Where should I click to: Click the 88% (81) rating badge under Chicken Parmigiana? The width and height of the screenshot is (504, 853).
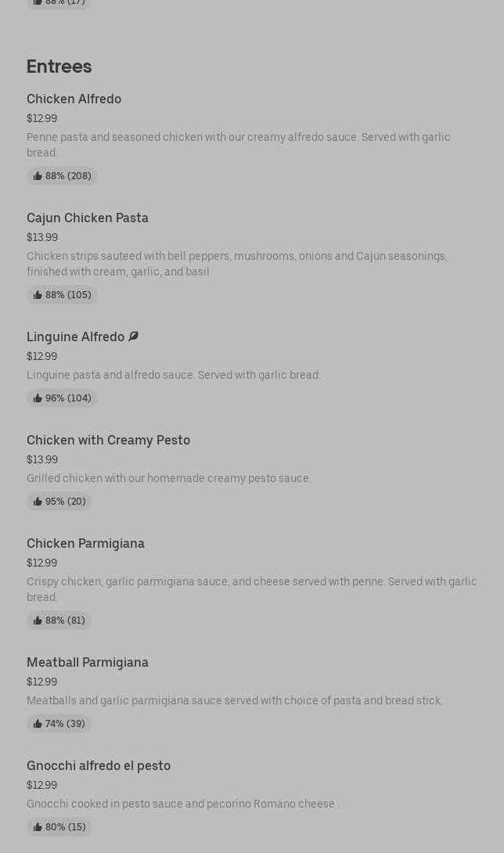[59, 621]
